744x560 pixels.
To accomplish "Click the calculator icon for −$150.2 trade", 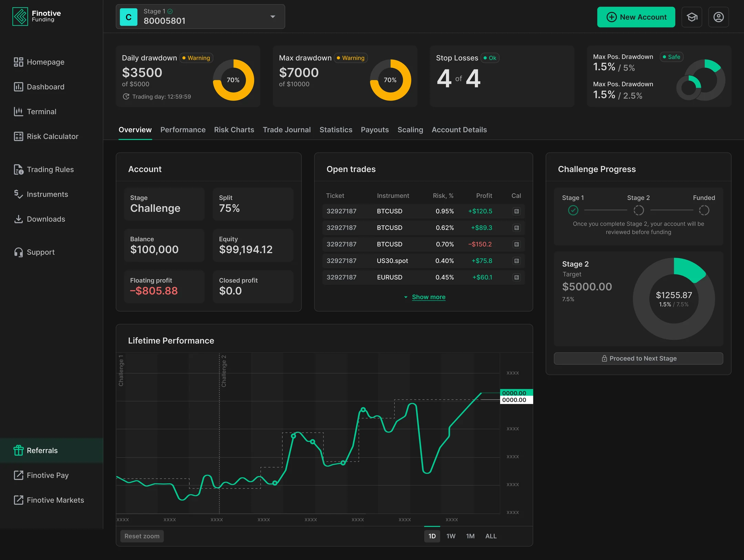I will click(x=517, y=244).
